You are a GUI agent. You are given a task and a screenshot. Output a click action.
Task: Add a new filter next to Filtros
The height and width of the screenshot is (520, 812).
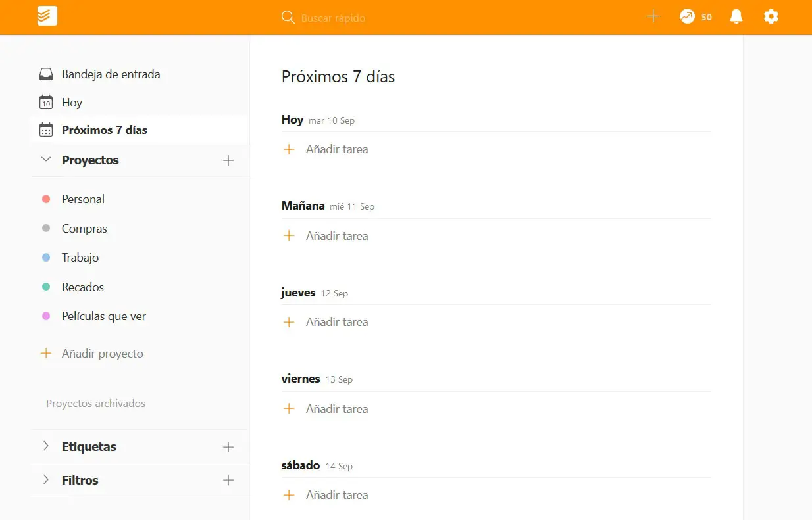[228, 481]
